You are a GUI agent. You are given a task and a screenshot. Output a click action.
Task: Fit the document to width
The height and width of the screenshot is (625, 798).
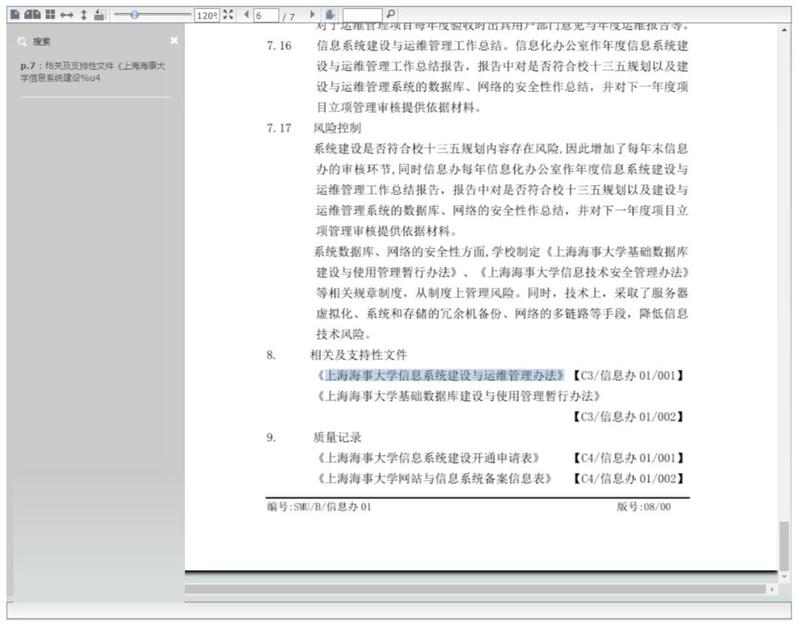(66, 15)
